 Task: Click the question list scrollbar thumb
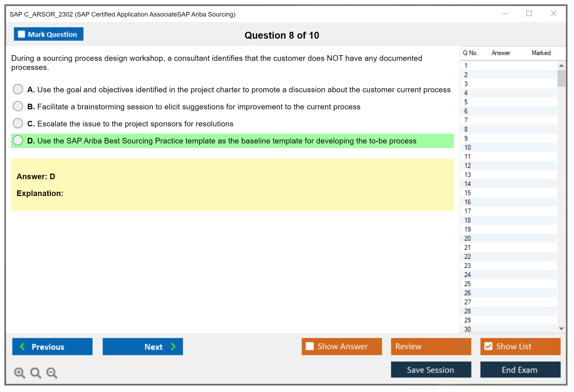[561, 78]
